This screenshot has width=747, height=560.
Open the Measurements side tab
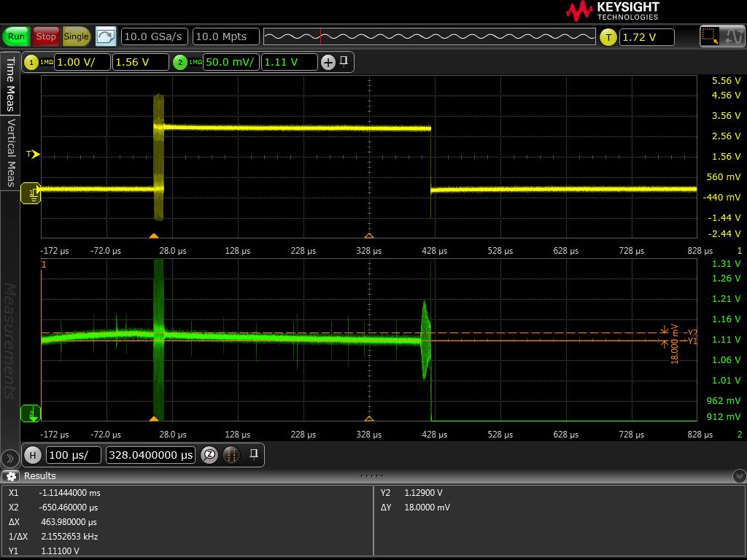(10, 341)
